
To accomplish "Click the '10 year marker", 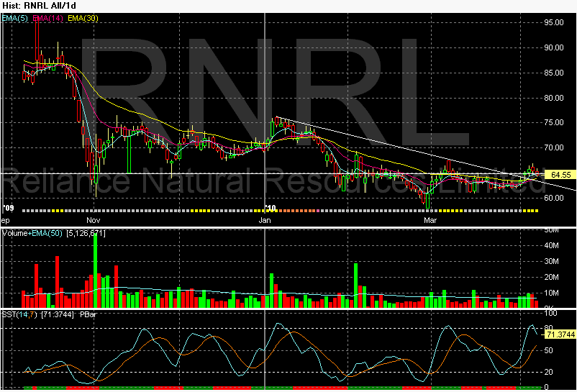I will pyautogui.click(x=271, y=208).
